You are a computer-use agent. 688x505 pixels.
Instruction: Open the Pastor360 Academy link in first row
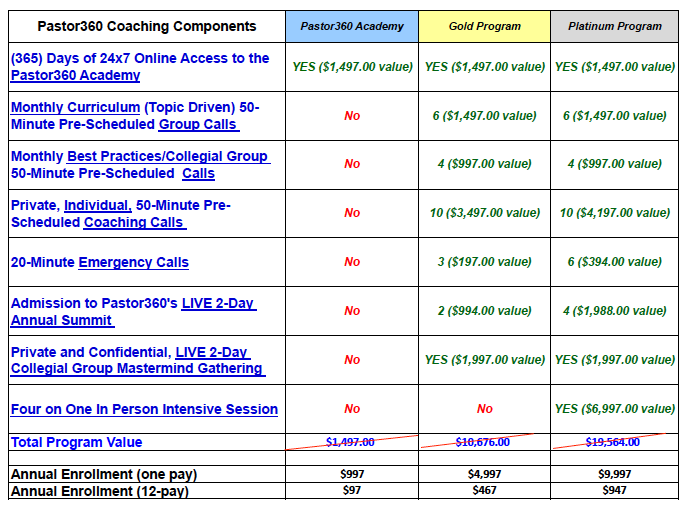(x=75, y=75)
